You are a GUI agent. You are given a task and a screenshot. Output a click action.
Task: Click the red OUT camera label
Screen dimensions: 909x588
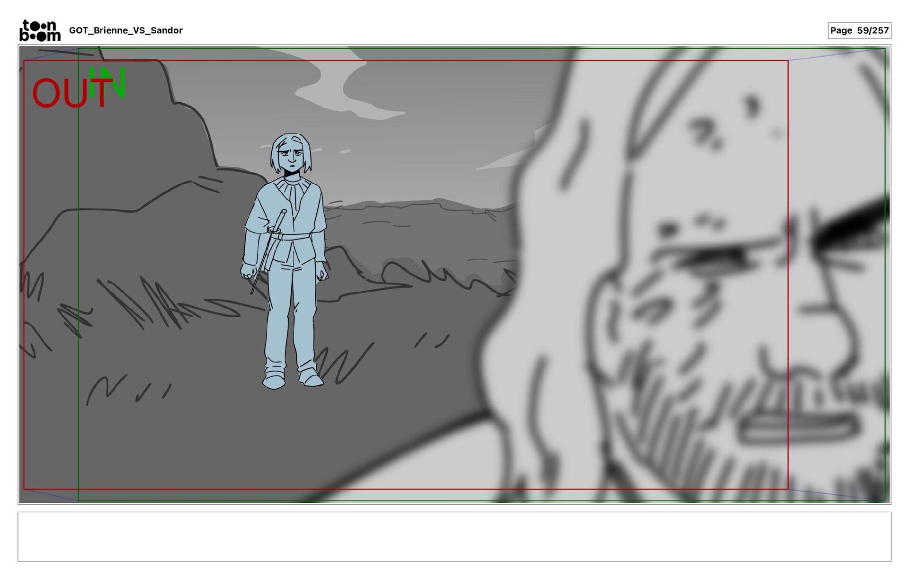[x=66, y=94]
